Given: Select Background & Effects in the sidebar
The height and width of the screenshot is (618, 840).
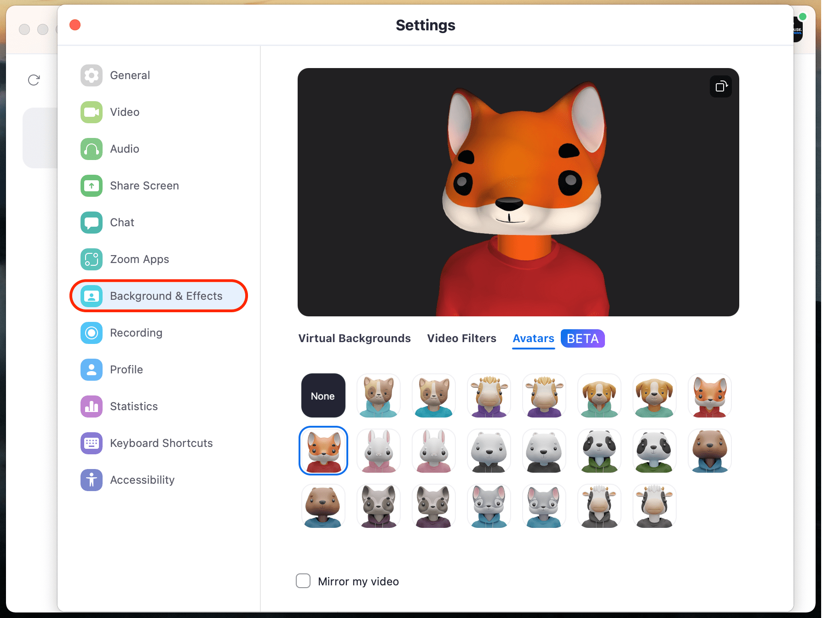Looking at the screenshot, I should (x=159, y=296).
